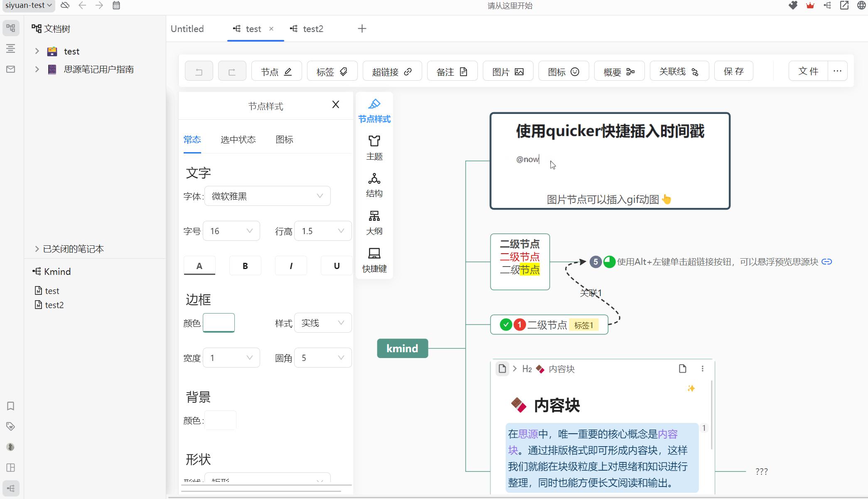868x499 pixels.
Task: Open the calendar daily note icon
Action: [116, 5]
